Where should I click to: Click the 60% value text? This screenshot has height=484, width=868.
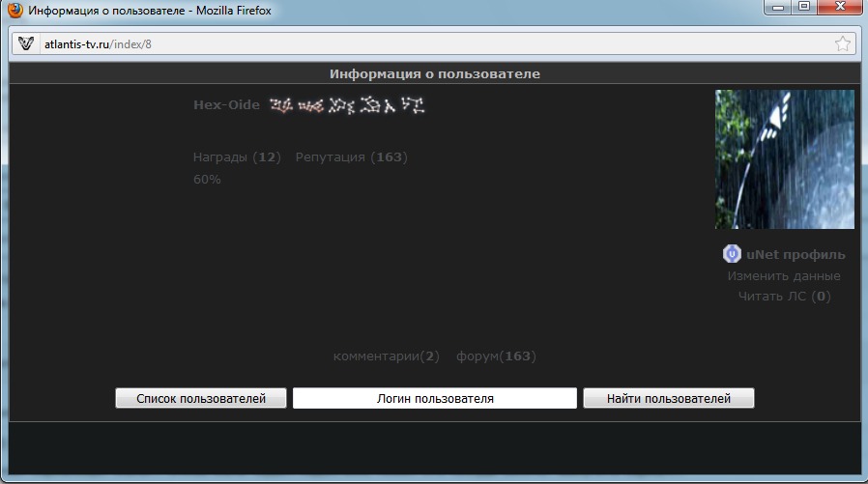[x=207, y=180]
